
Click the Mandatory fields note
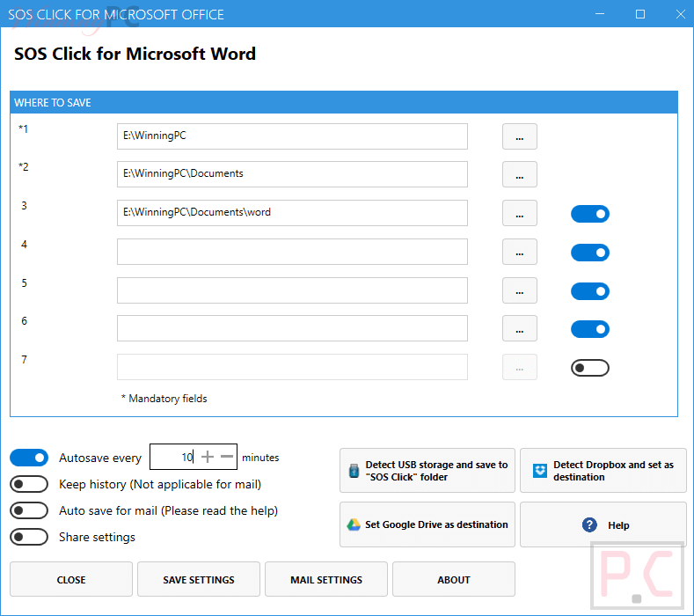[164, 399]
